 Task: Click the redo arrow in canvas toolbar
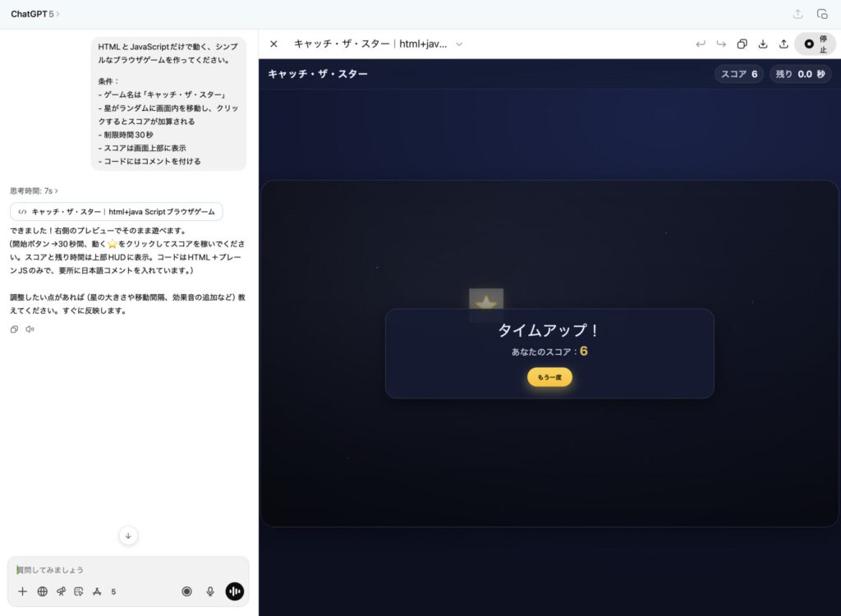pos(721,44)
